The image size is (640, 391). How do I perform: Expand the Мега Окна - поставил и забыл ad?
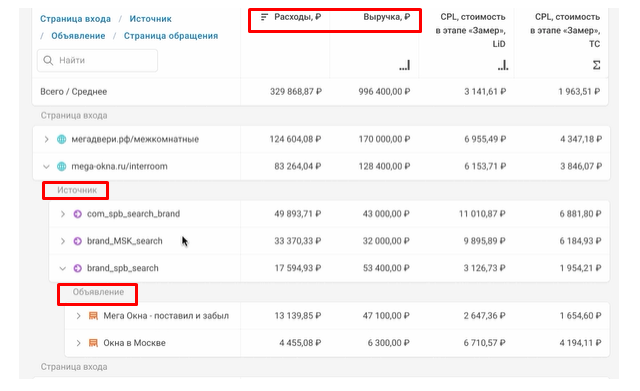(78, 316)
